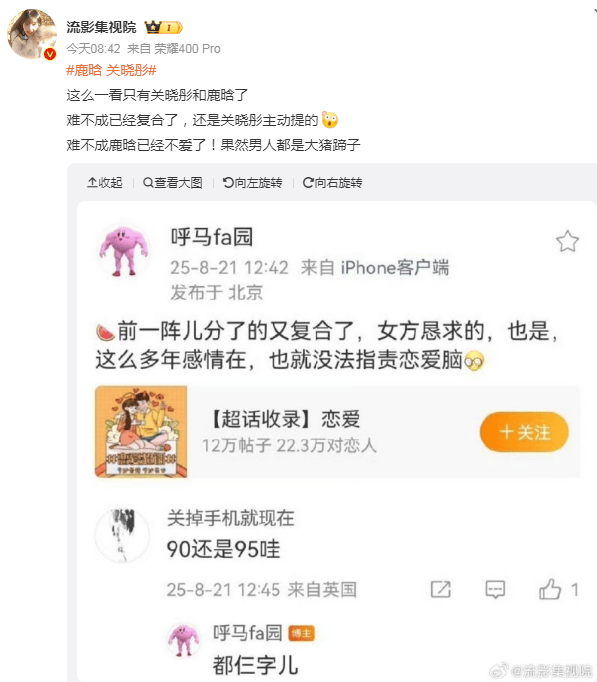Click 呼马fa园 pink character avatar
The height and width of the screenshot is (682, 597).
pyautogui.click(x=123, y=250)
